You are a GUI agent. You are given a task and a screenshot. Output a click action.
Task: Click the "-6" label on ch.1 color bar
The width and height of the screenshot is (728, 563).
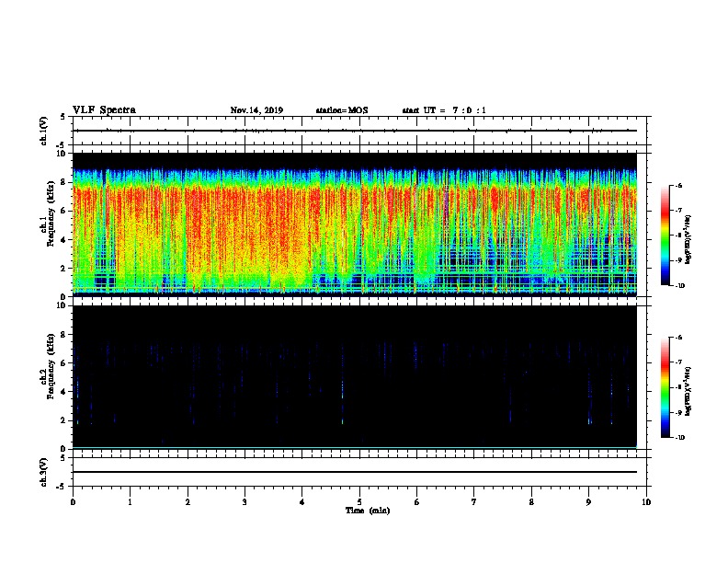[678, 186]
